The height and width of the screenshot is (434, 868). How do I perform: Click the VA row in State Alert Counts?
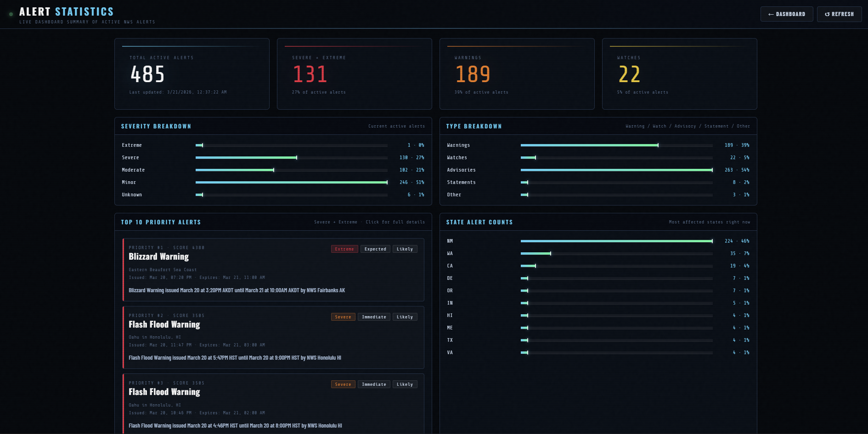(598, 353)
